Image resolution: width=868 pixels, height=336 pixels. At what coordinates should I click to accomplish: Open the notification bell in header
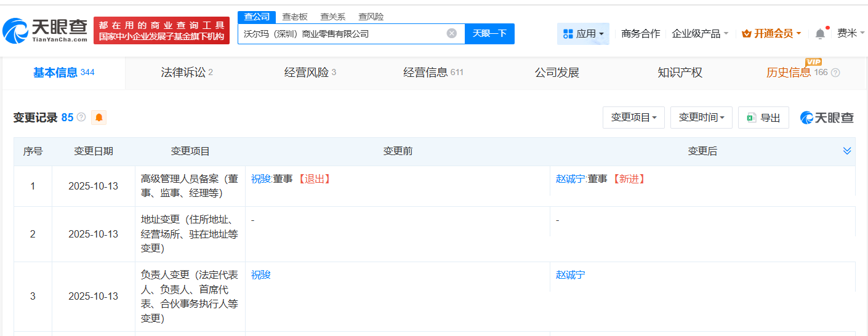(820, 34)
